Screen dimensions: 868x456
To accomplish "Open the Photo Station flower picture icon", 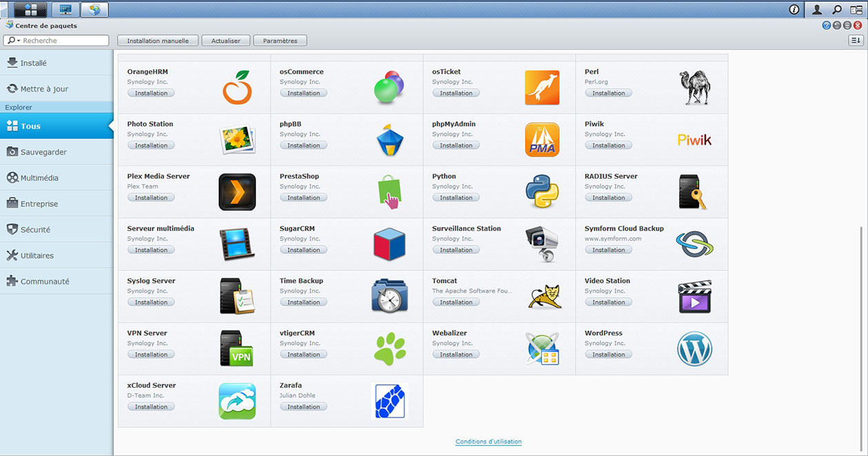I will (x=237, y=140).
